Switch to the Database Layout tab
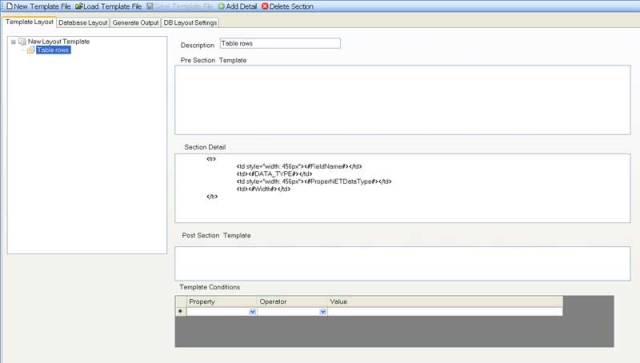Viewport: 640px width, 363px height. coord(83,23)
